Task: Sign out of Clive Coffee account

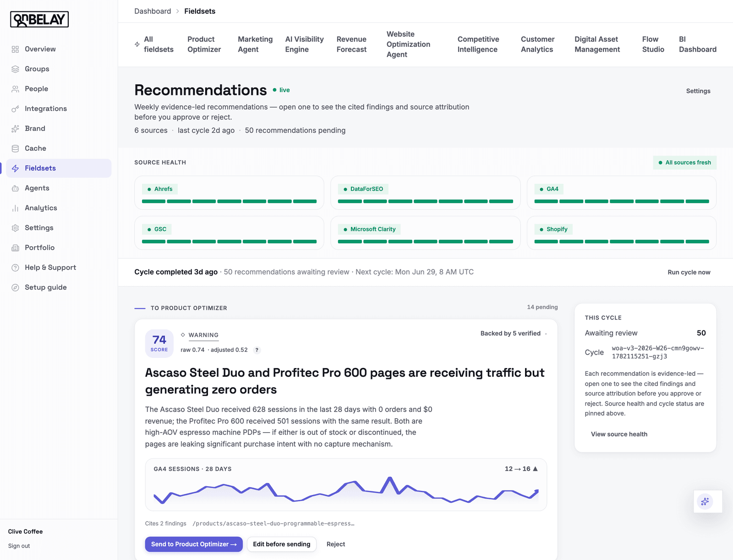Action: [x=19, y=546]
